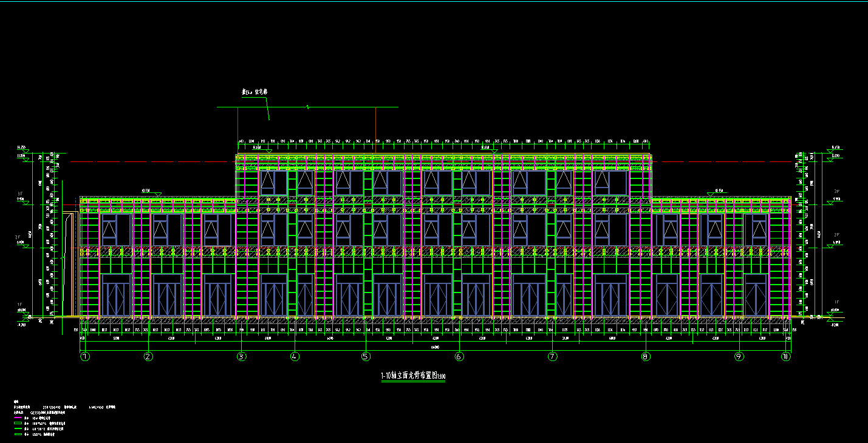Click the 2F floor label on right side
Screen dimensions: 868x443
point(836,235)
